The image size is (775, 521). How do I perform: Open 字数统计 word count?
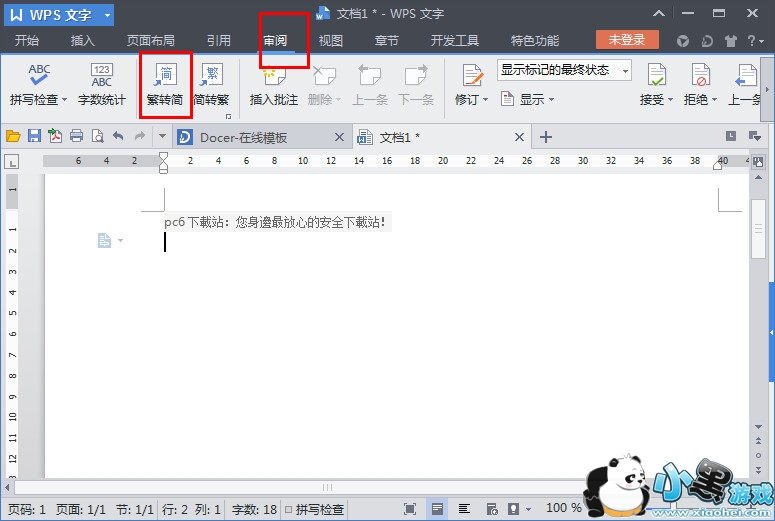(101, 84)
